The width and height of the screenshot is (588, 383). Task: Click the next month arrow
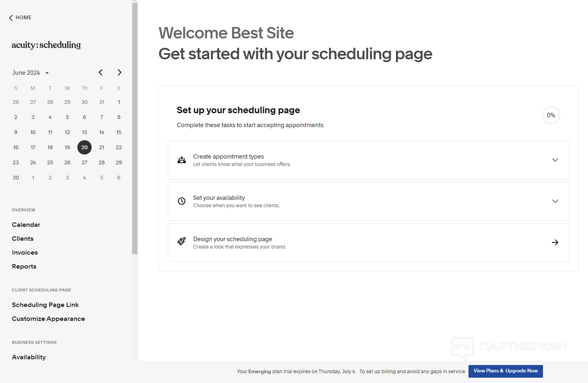point(119,72)
